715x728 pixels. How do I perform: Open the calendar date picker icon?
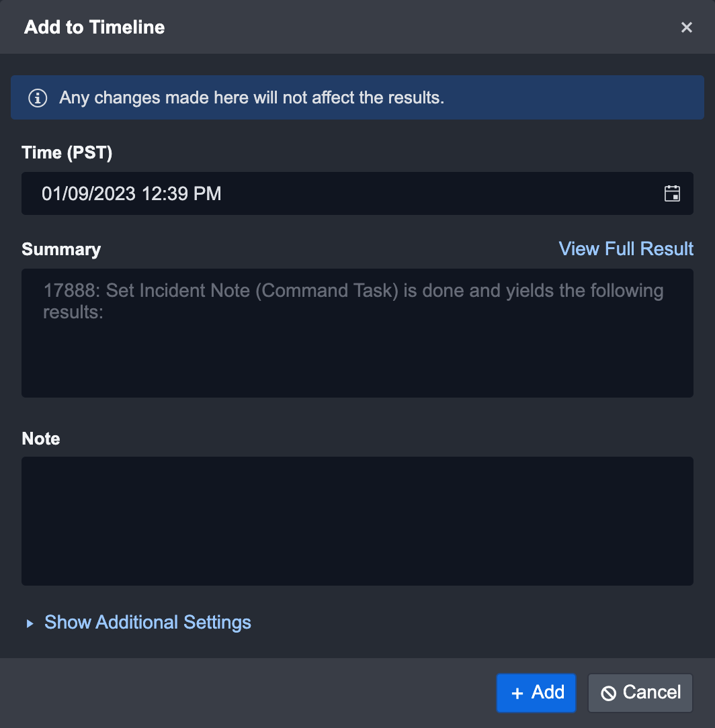point(672,193)
